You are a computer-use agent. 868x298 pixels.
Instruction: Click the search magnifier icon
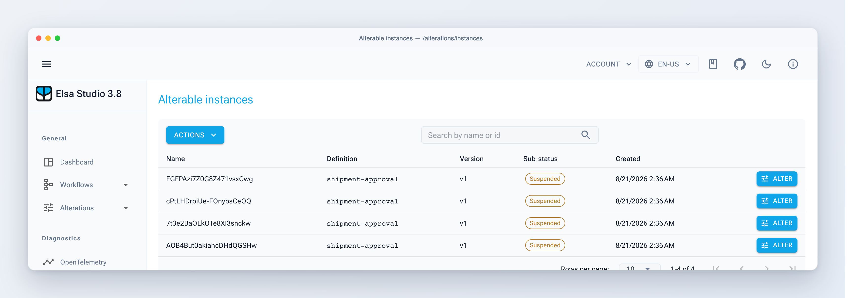click(x=586, y=135)
